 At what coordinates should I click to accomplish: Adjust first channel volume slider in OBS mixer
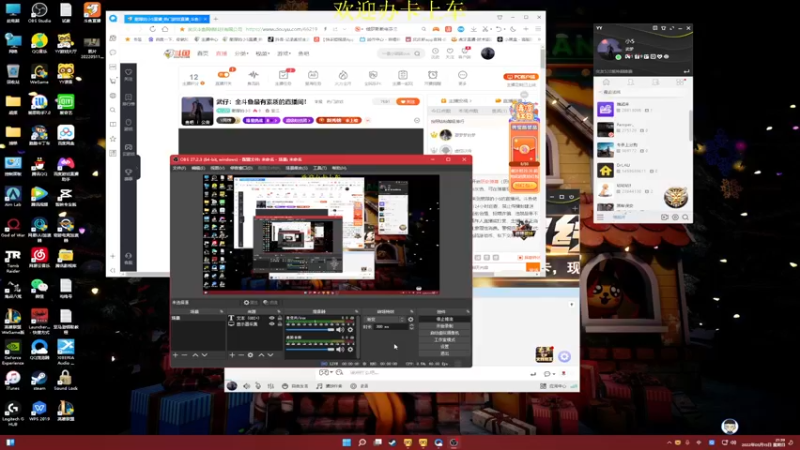(310, 330)
